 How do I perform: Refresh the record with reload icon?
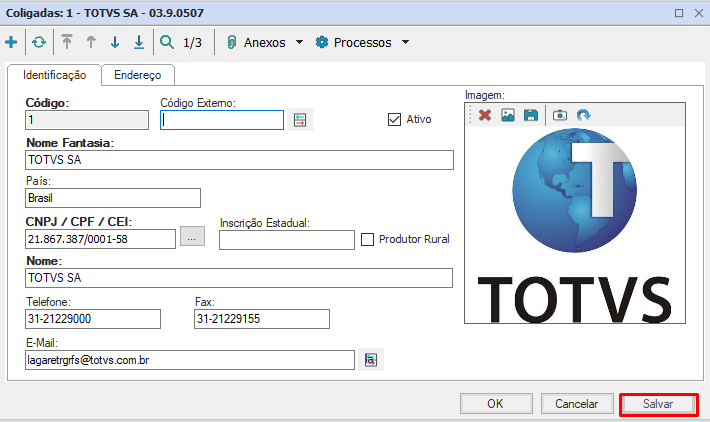[x=39, y=42]
